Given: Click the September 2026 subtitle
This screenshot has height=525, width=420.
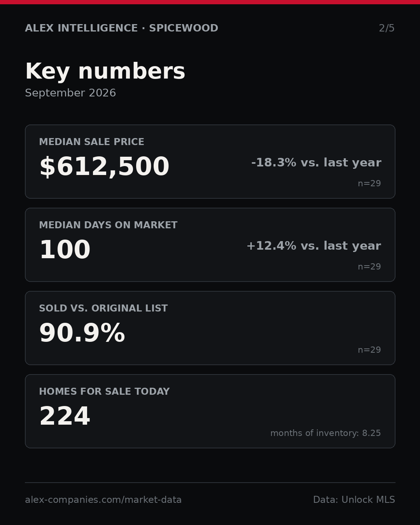Looking at the screenshot, I should click(x=70, y=93).
